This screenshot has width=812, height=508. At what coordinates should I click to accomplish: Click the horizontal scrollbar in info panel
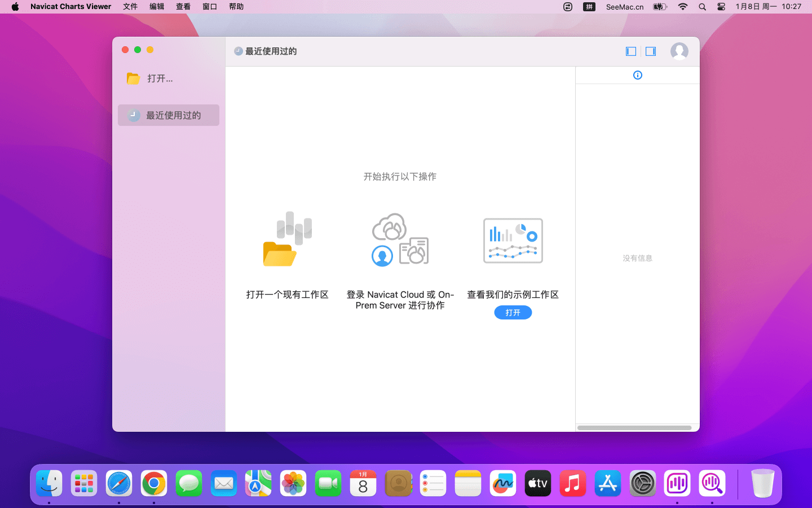[x=634, y=428]
